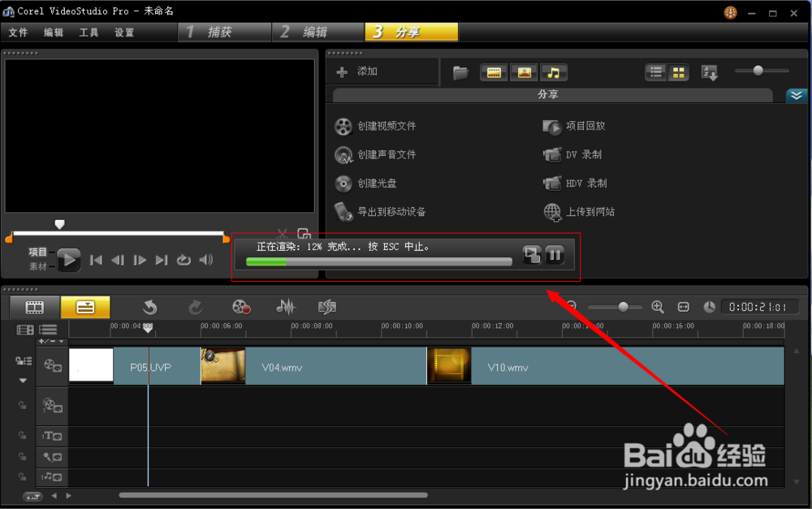This screenshot has height=509, width=812.
Task: Open record/capture option icon
Action: (x=241, y=307)
